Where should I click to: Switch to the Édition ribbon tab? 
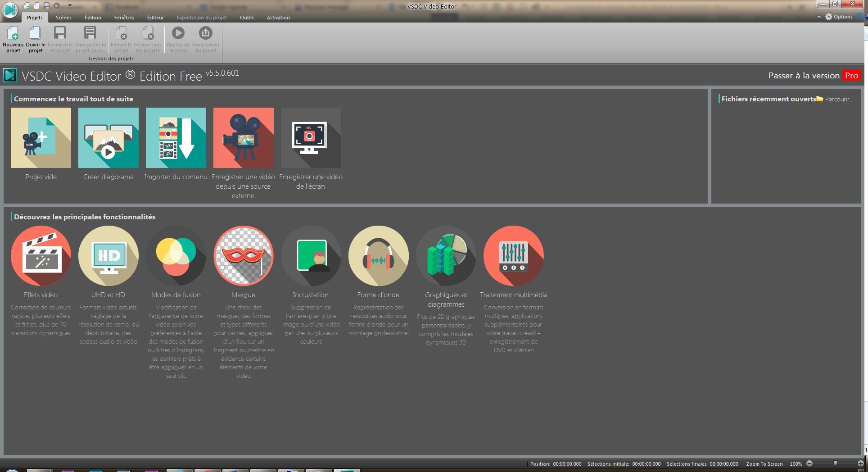click(93, 18)
